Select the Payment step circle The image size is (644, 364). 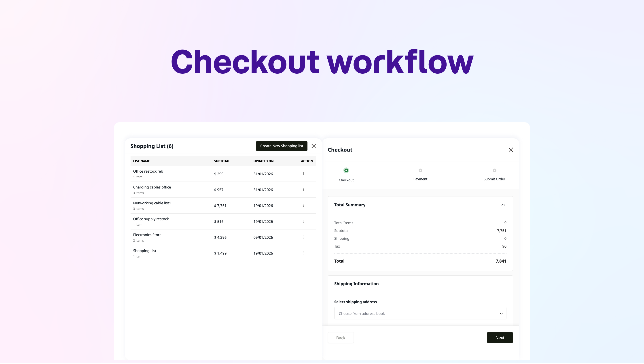tap(420, 170)
